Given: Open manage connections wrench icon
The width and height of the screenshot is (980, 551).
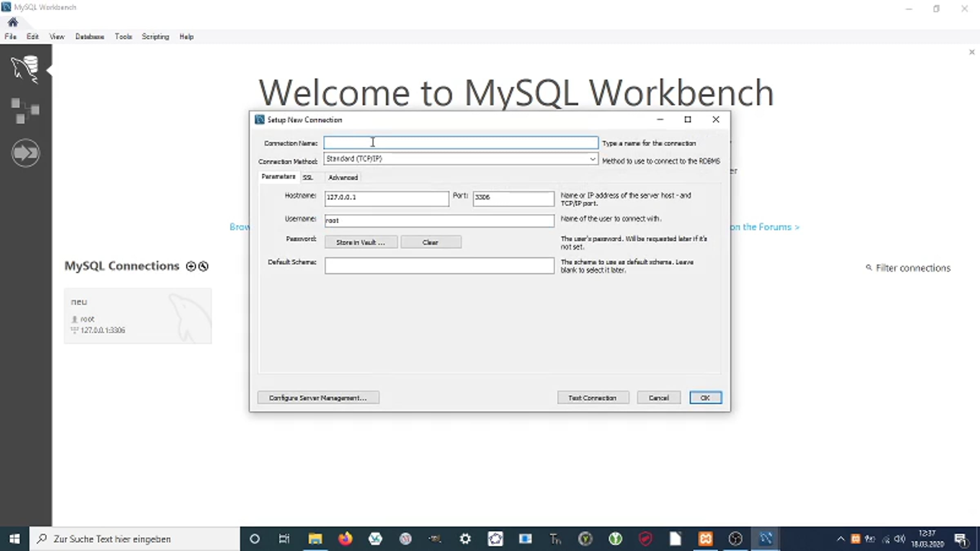Looking at the screenshot, I should click(x=203, y=267).
